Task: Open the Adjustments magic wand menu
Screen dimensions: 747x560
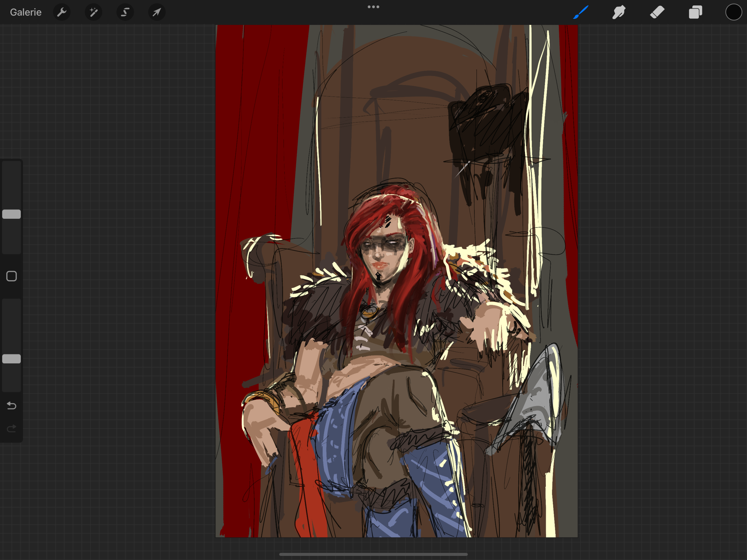Action: (94, 13)
